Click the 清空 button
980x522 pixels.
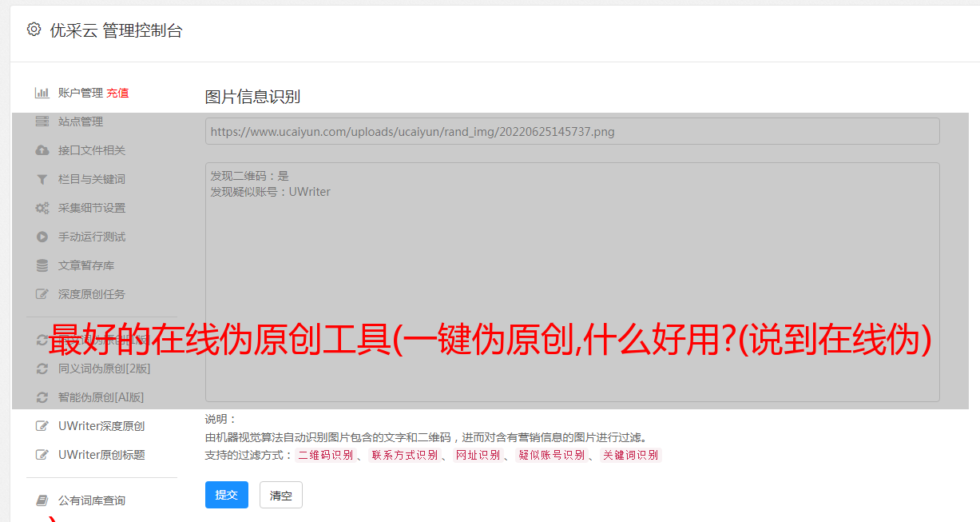(281, 495)
